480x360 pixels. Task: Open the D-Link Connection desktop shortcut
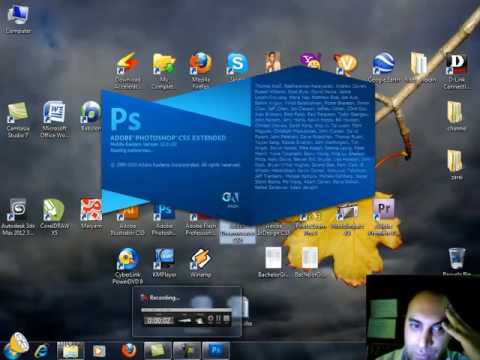pos(457,71)
